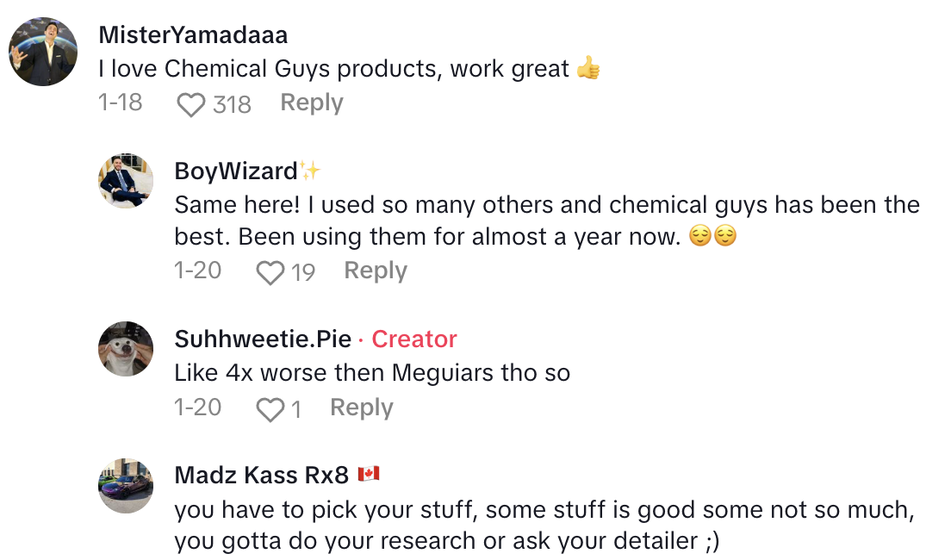The image size is (951, 560).
Task: Click Suhhweetie.Pie's dog avatar
Action: (x=126, y=349)
